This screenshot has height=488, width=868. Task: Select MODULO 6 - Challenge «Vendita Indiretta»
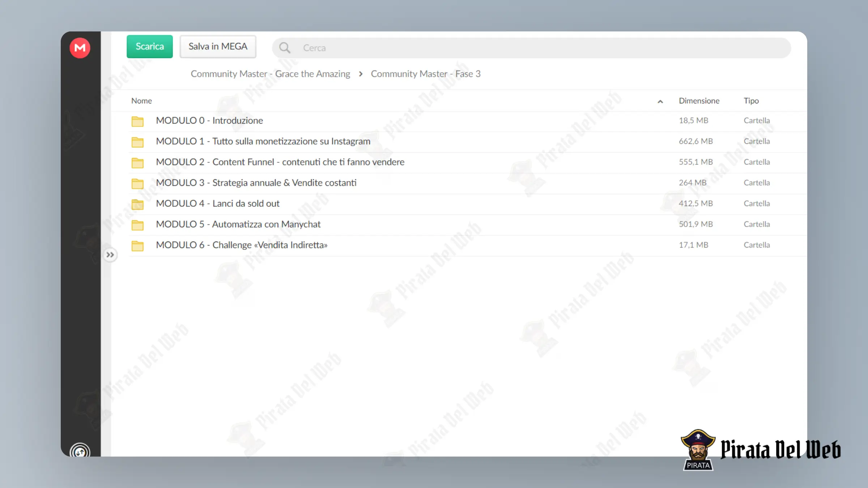coord(242,245)
